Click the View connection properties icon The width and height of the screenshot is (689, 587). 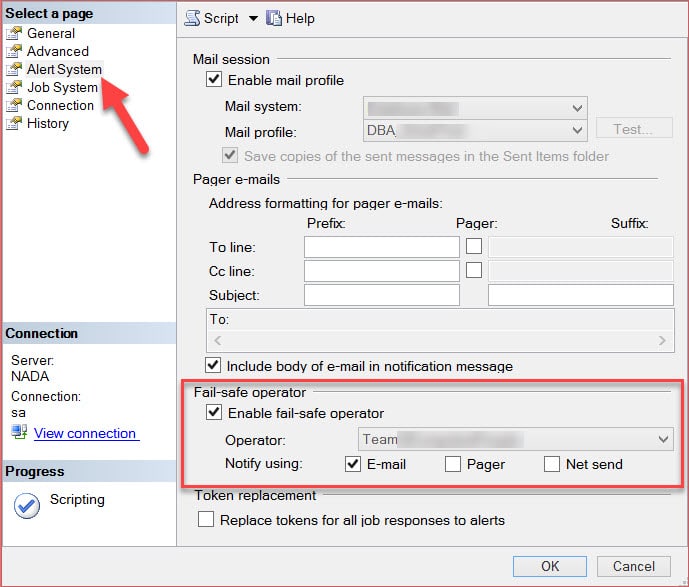click(x=19, y=432)
